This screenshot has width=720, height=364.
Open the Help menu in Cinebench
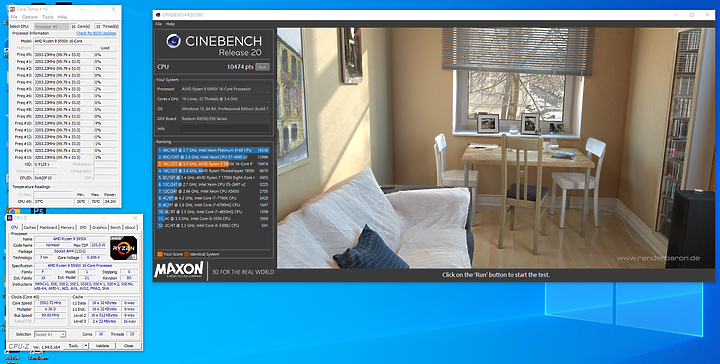pyautogui.click(x=170, y=24)
